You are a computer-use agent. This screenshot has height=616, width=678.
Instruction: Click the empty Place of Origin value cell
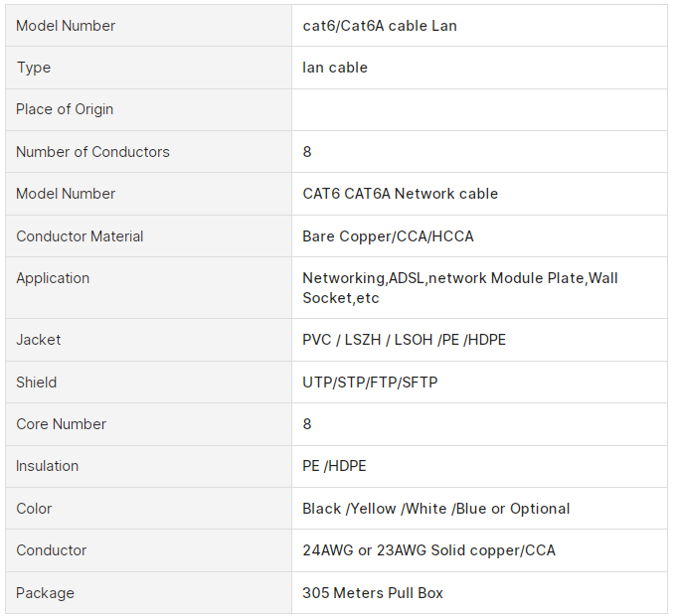tap(479, 110)
